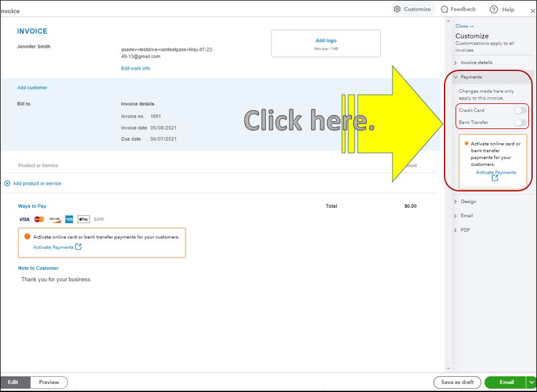The width and height of the screenshot is (537, 392).
Task: Click the Ways to Pay heading
Action: [32, 206]
